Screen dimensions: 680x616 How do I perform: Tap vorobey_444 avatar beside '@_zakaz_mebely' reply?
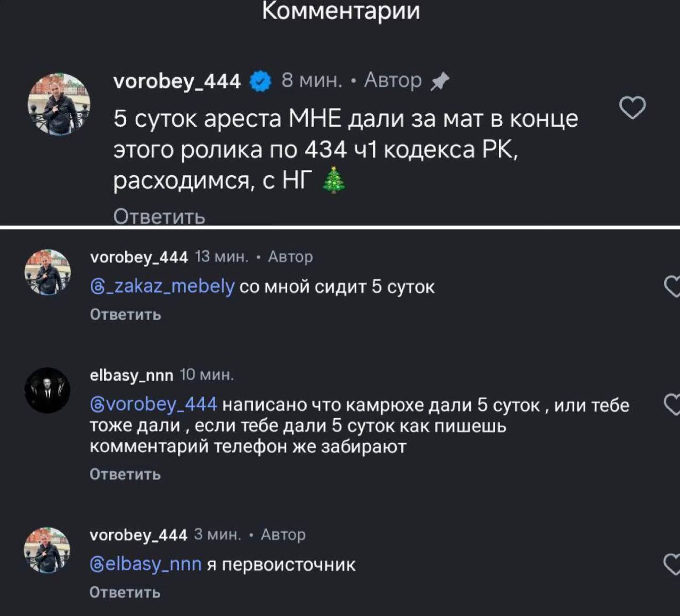(x=47, y=272)
